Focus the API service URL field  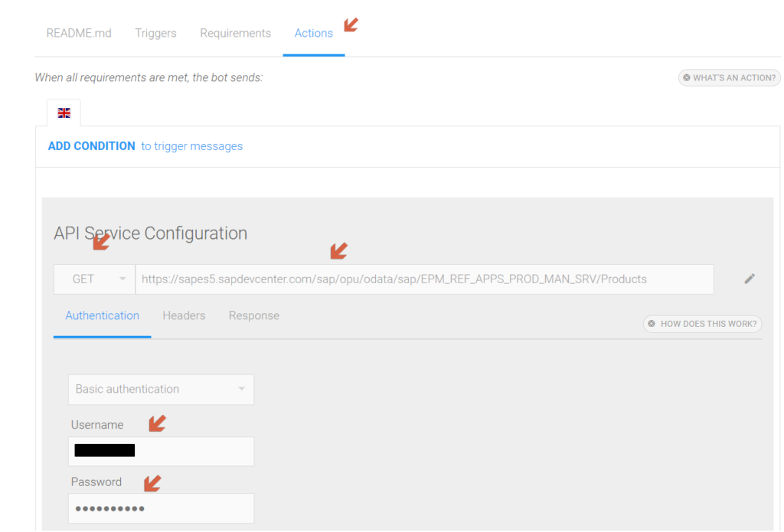(x=424, y=279)
